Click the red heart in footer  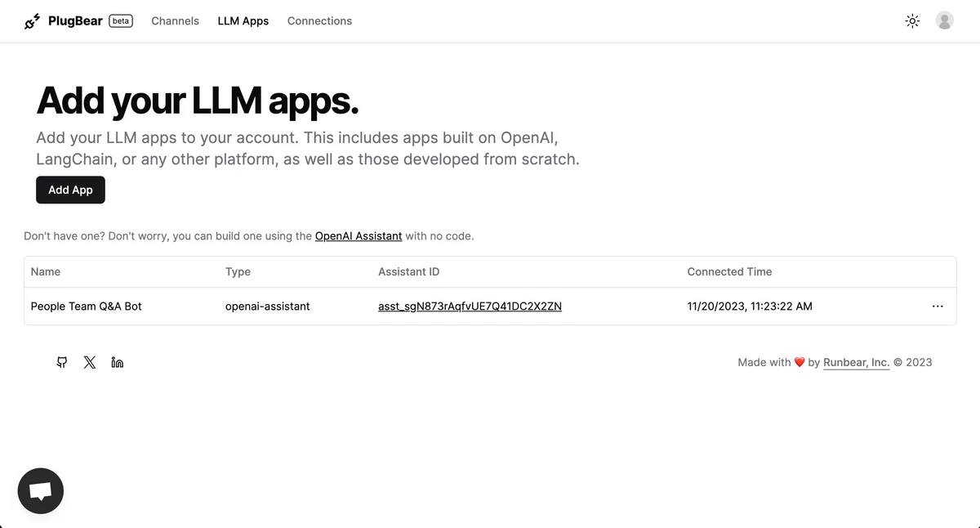coord(800,363)
